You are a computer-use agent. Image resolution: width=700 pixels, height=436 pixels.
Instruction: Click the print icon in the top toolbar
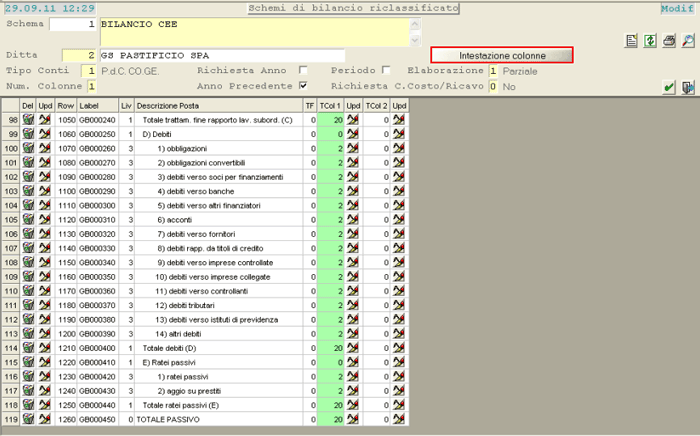pos(670,40)
